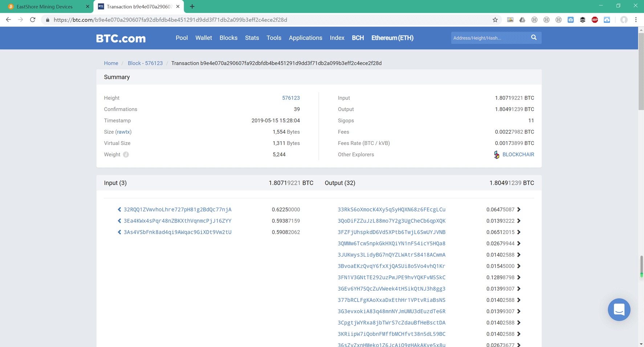
Task: Open the rawtx link
Action: pos(123,132)
